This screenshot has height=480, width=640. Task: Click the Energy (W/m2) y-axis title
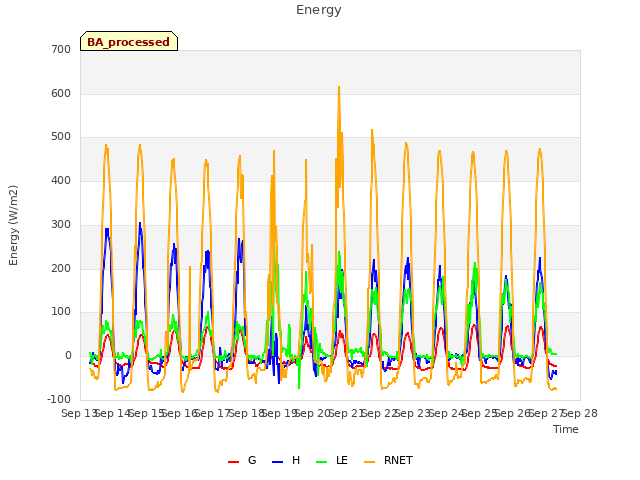(x=13, y=225)
